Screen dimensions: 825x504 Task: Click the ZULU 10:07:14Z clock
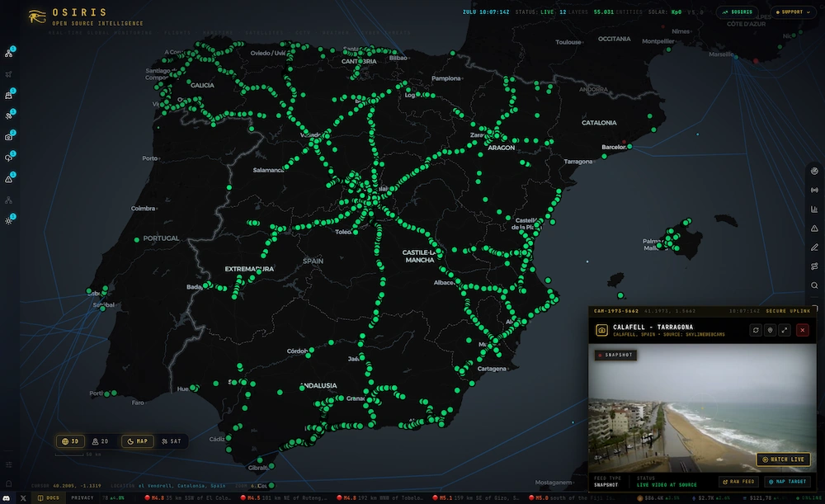point(486,12)
